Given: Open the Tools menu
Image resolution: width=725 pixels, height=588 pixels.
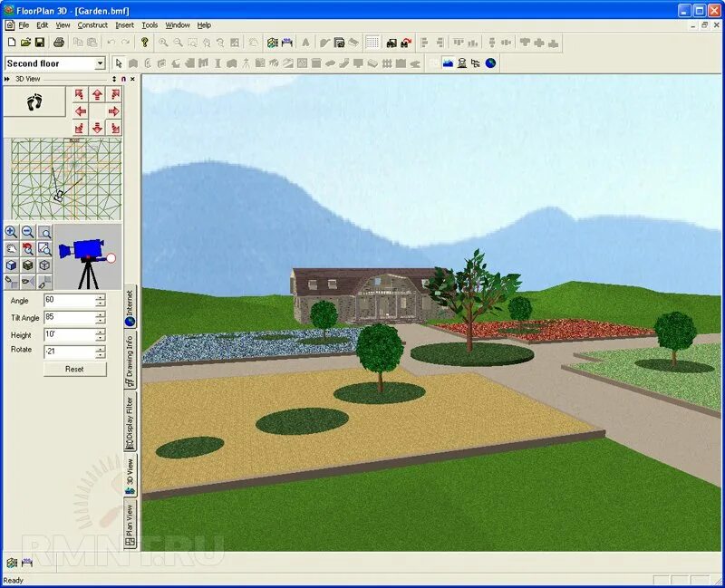Looking at the screenshot, I should click(x=150, y=25).
